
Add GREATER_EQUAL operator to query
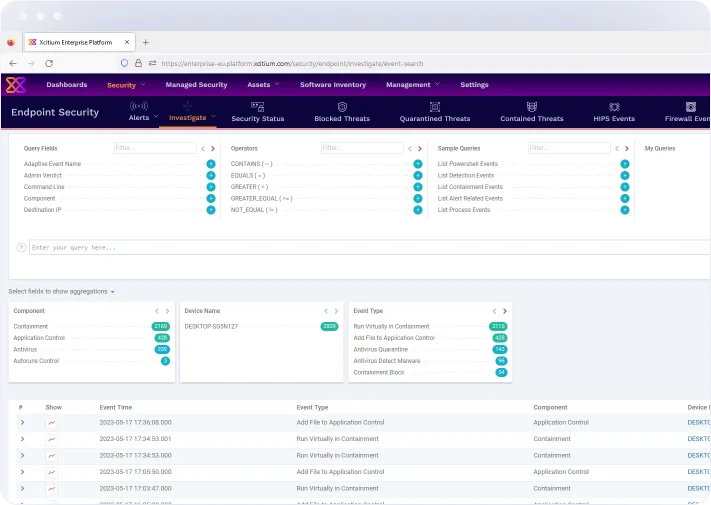[418, 199]
